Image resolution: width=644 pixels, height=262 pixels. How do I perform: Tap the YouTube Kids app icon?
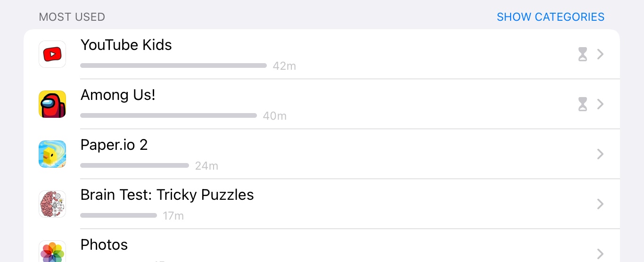[x=52, y=54]
